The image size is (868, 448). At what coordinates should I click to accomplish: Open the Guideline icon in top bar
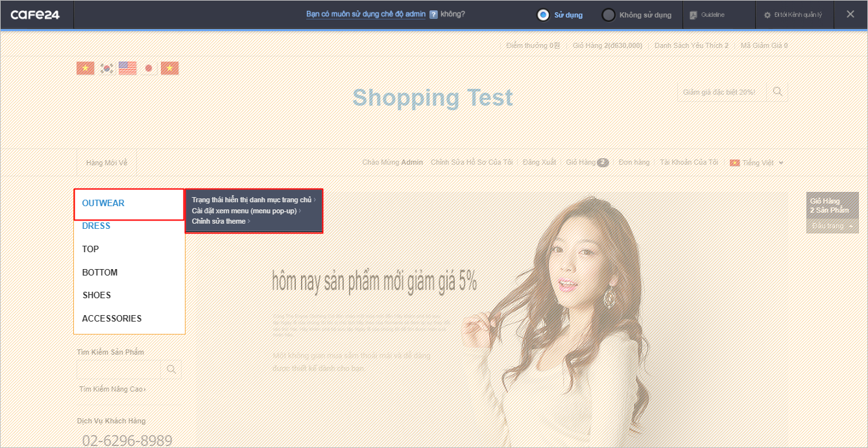(x=693, y=15)
